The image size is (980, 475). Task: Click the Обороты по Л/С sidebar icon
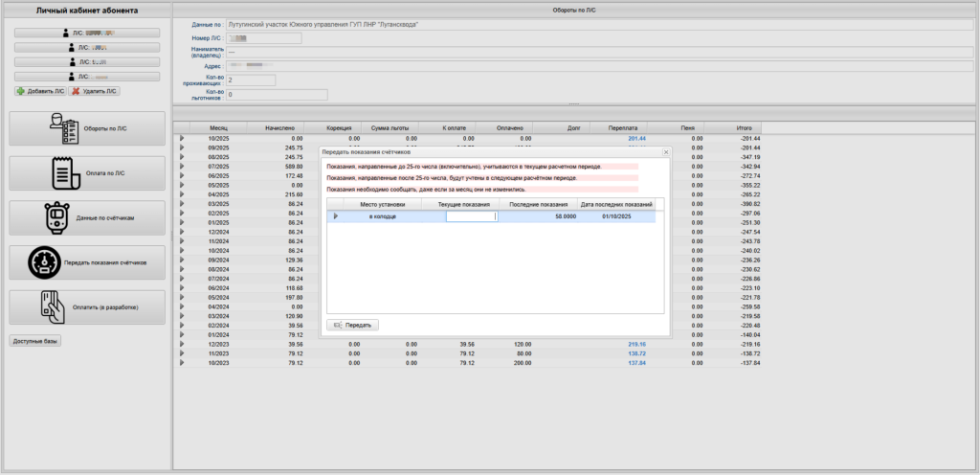(x=63, y=128)
